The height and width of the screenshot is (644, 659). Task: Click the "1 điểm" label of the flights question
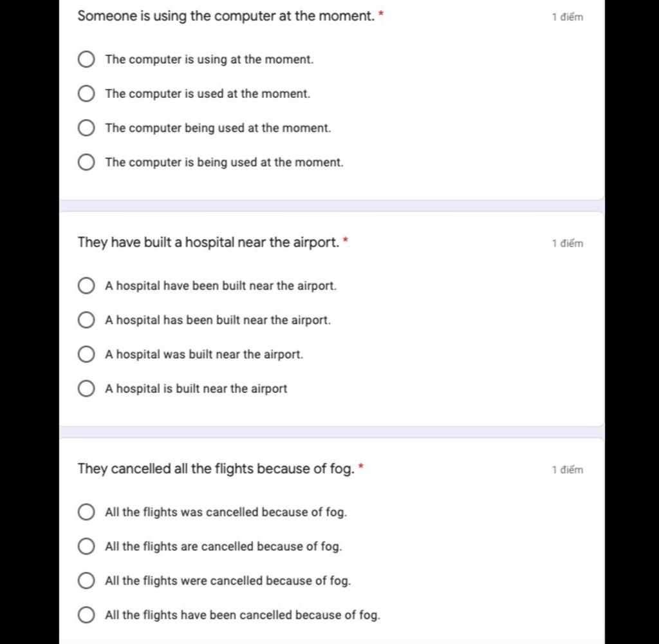pos(568,469)
